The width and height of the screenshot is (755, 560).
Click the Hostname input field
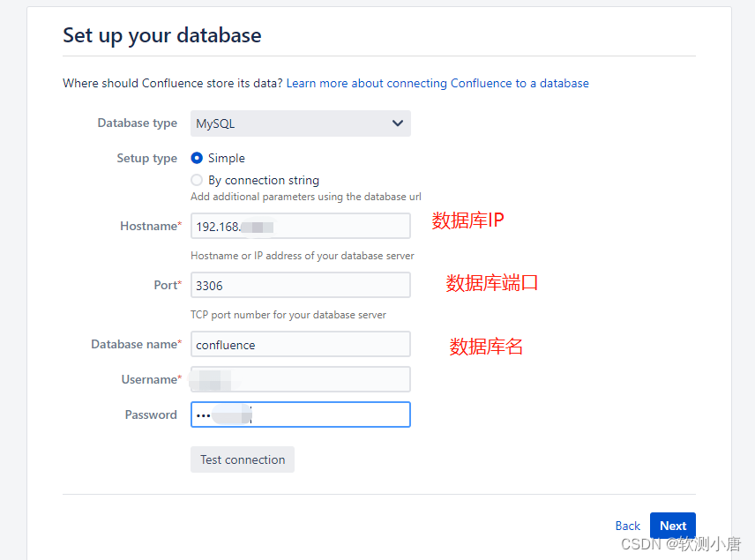pos(301,226)
